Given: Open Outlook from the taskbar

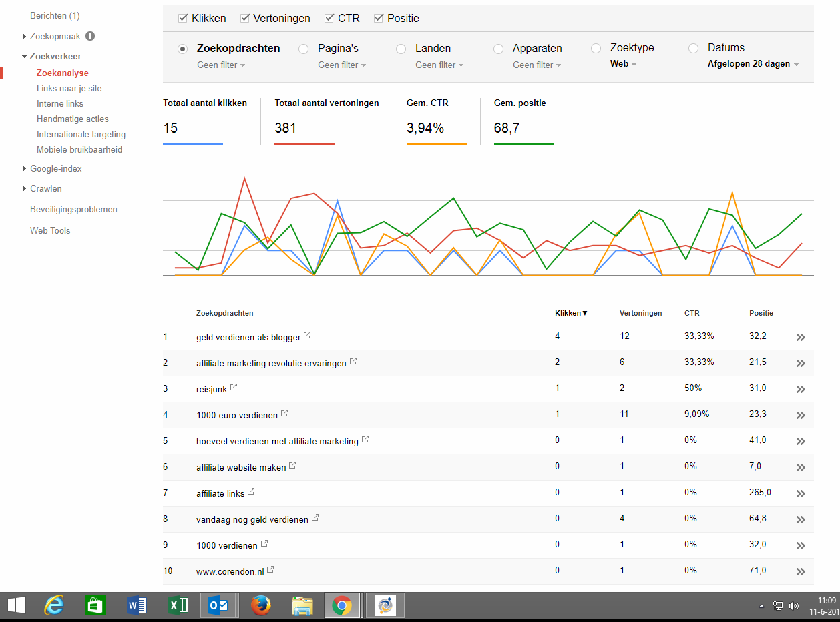Looking at the screenshot, I should (x=218, y=605).
